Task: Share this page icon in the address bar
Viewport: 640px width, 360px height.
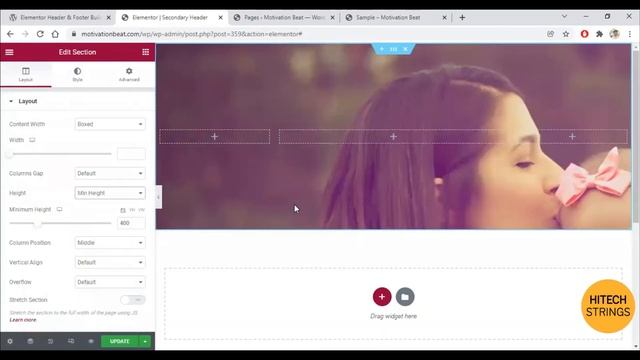Action: tap(551, 34)
